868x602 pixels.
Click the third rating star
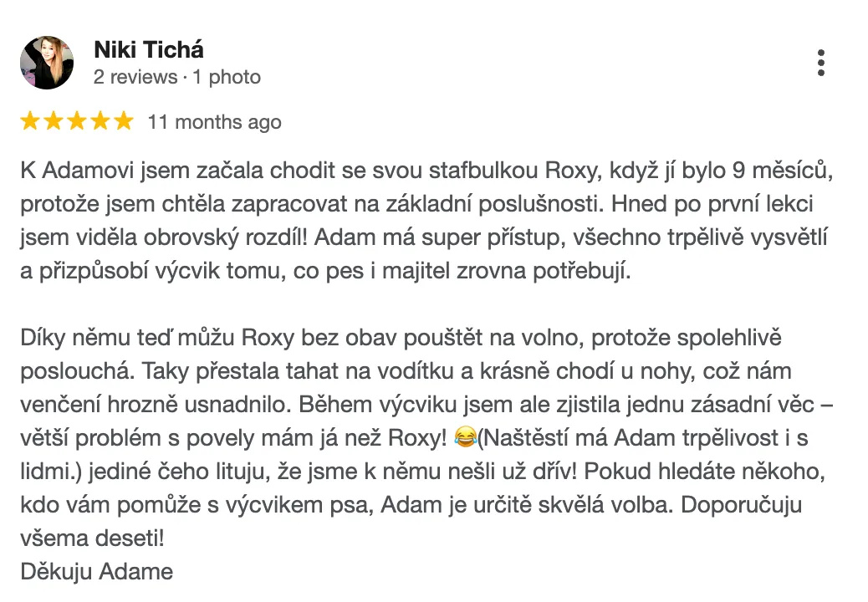pos(77,122)
